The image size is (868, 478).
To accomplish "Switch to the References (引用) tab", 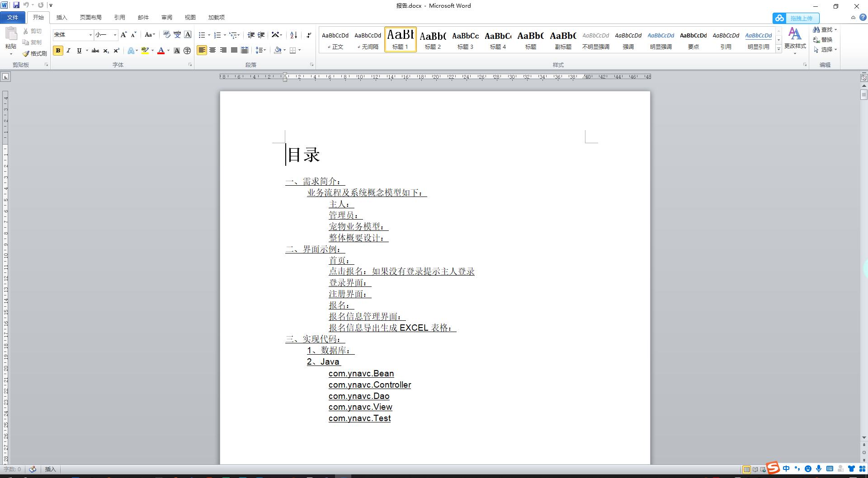I will (119, 17).
